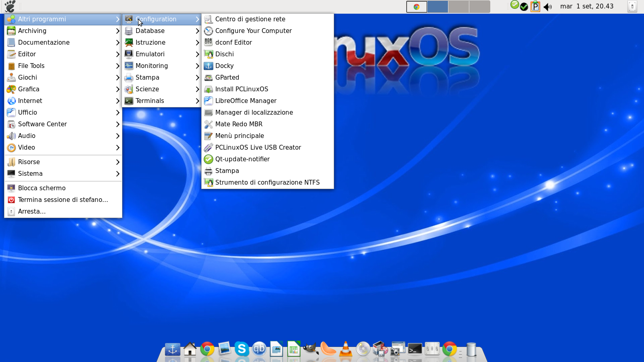Open the clipboard manager P tray icon
644x362 pixels.
(535, 6)
